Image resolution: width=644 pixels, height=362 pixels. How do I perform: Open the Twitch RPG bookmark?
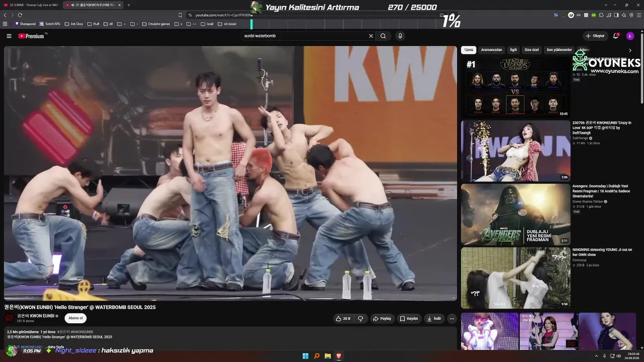coord(50,24)
